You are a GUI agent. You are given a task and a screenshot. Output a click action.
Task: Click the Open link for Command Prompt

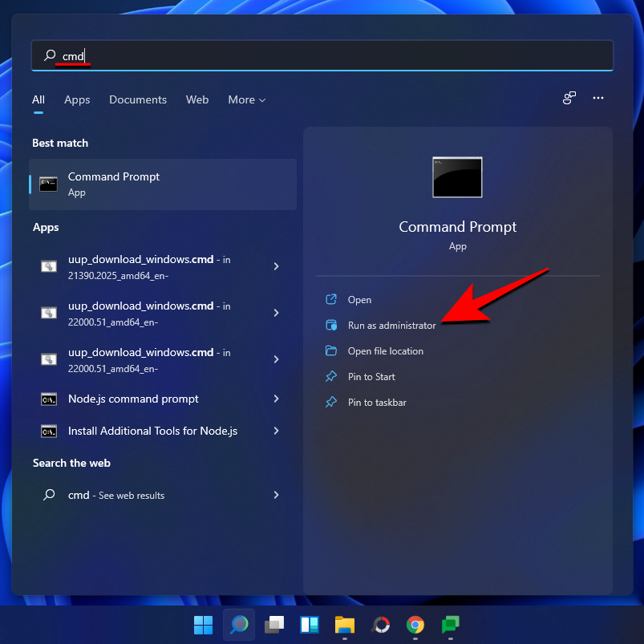click(x=358, y=299)
